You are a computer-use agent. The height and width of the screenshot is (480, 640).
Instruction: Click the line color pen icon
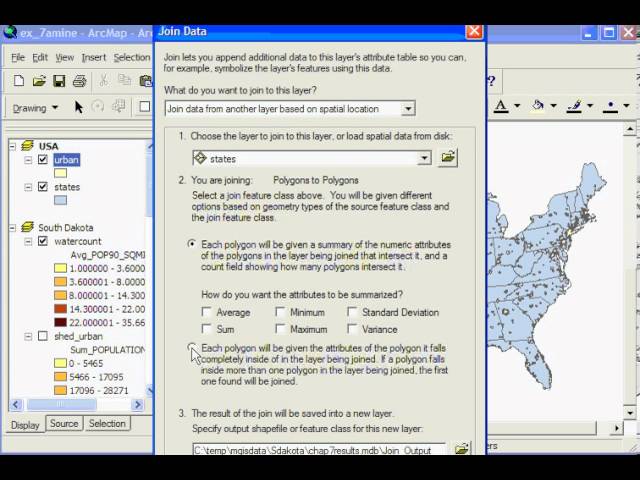click(574, 106)
